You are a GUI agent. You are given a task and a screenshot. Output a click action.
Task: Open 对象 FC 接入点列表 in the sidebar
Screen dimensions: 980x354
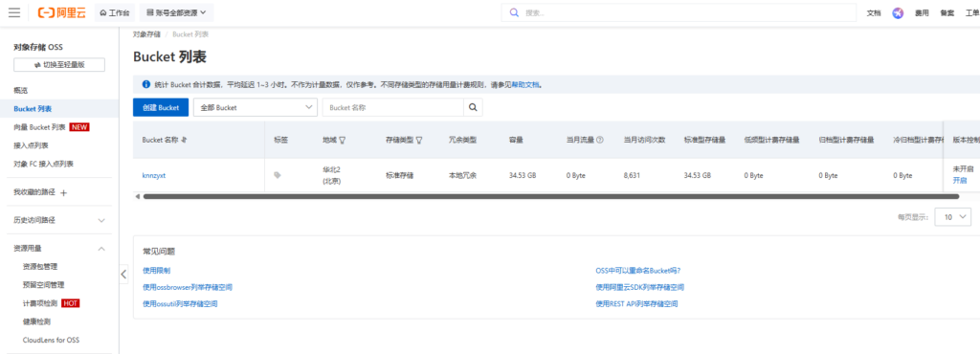click(x=43, y=164)
